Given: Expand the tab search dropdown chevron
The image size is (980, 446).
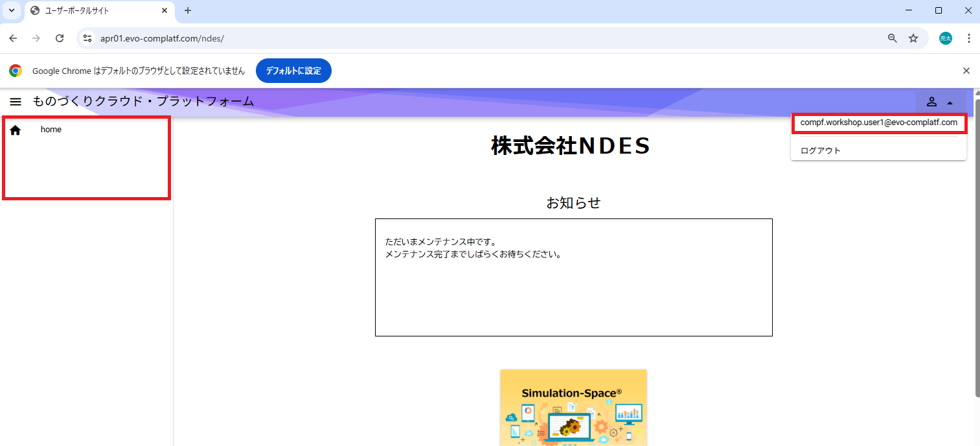Looking at the screenshot, I should [11, 10].
